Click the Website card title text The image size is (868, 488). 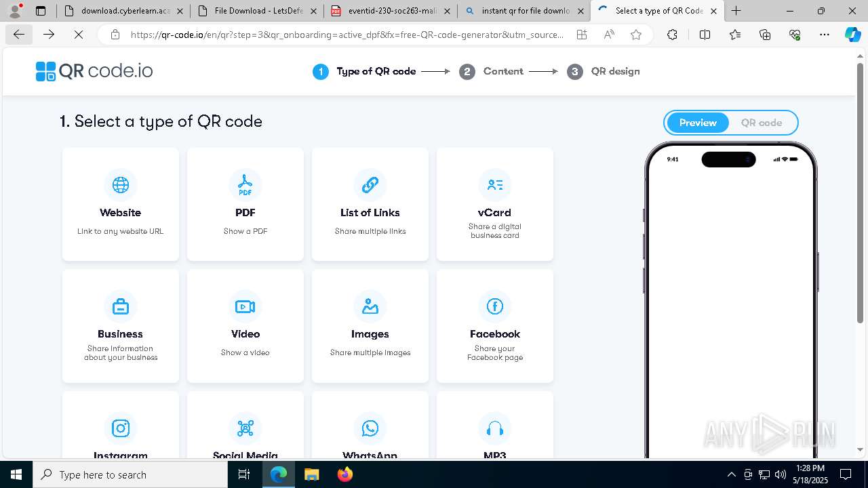click(121, 213)
